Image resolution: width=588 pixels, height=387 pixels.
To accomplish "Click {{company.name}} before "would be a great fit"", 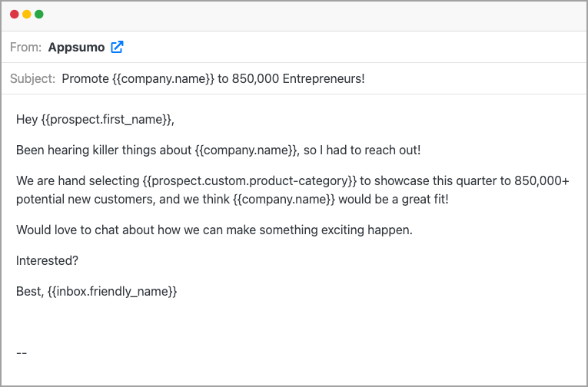I will (x=284, y=199).
